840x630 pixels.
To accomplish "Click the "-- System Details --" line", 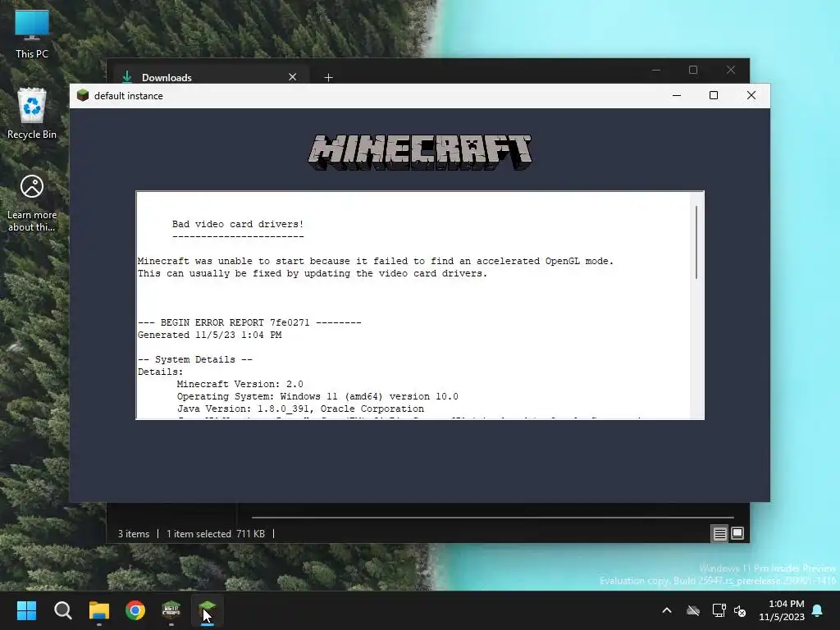I will [x=195, y=359].
